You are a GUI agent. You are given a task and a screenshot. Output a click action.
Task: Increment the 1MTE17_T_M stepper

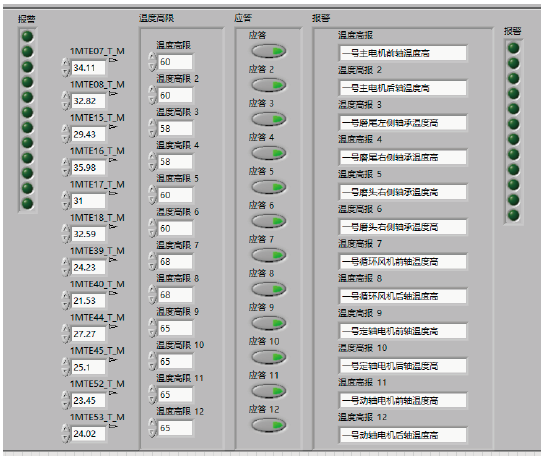66,196
